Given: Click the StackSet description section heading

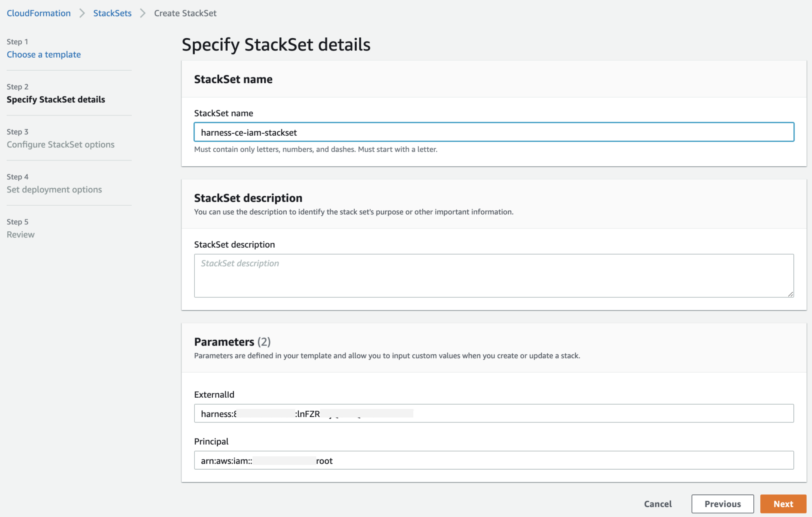Looking at the screenshot, I should [x=248, y=198].
